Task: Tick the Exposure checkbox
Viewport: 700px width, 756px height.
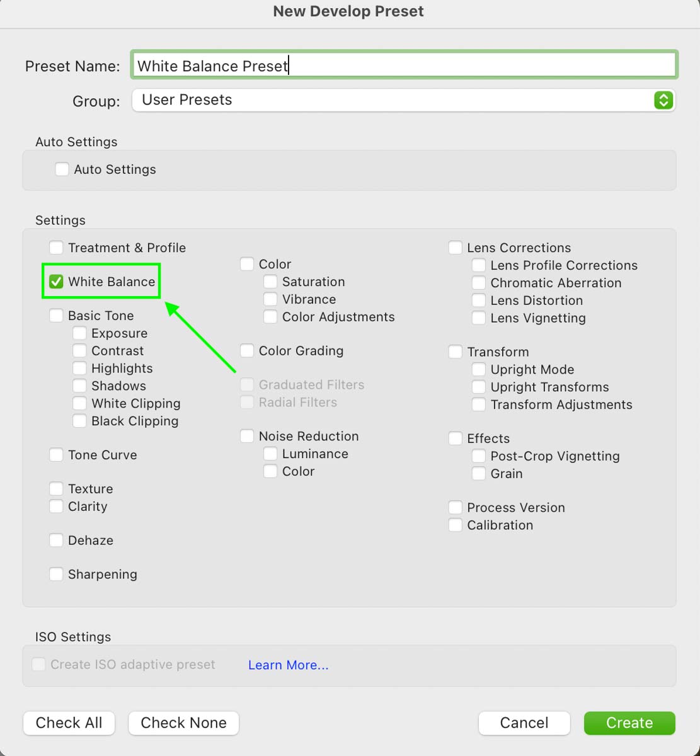Action: tap(79, 333)
